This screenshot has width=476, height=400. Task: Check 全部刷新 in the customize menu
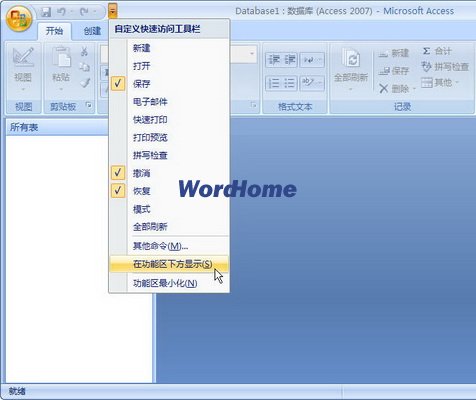(x=169, y=227)
